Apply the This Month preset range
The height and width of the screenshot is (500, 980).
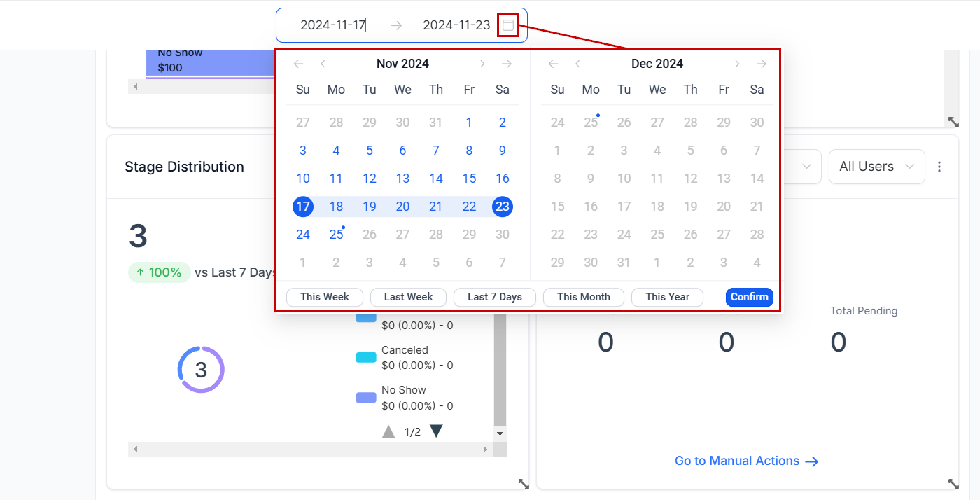[583, 297]
